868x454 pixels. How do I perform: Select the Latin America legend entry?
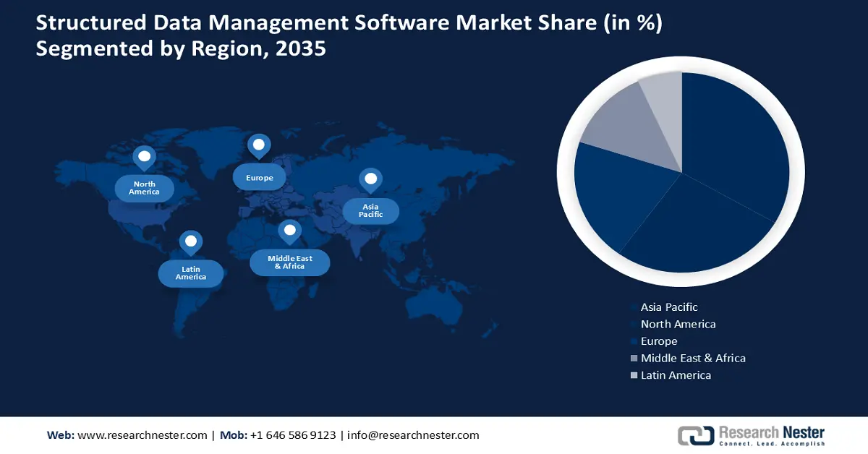tap(676, 375)
